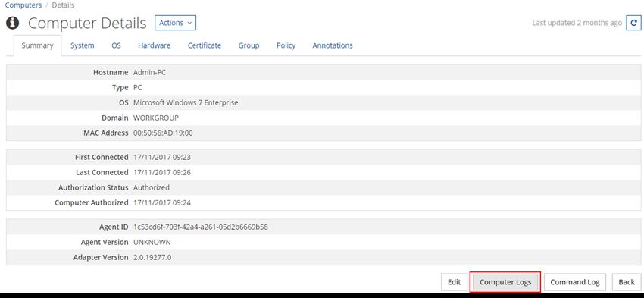
Task: Click First Connected date 17/11/2017 09:23
Action: click(162, 158)
